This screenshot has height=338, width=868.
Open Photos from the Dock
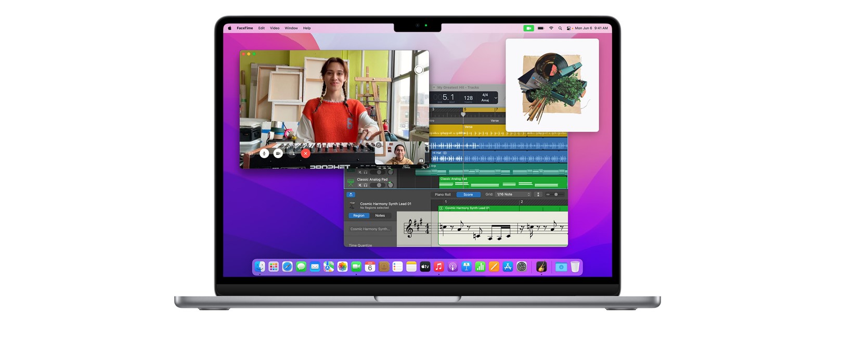pos(342,267)
